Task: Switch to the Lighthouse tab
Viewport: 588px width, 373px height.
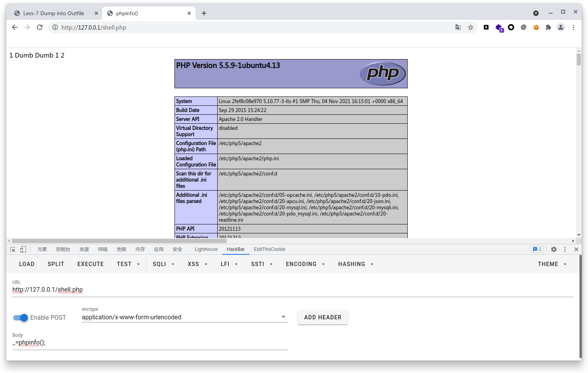Action: pos(206,249)
